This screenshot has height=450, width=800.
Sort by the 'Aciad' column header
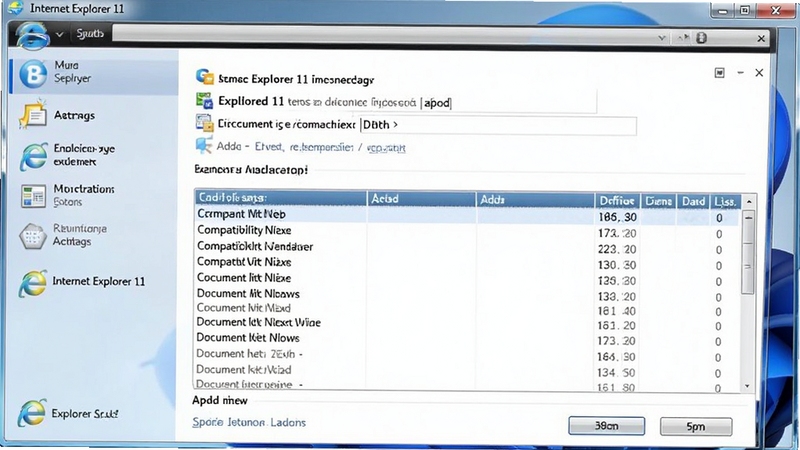pyautogui.click(x=421, y=199)
